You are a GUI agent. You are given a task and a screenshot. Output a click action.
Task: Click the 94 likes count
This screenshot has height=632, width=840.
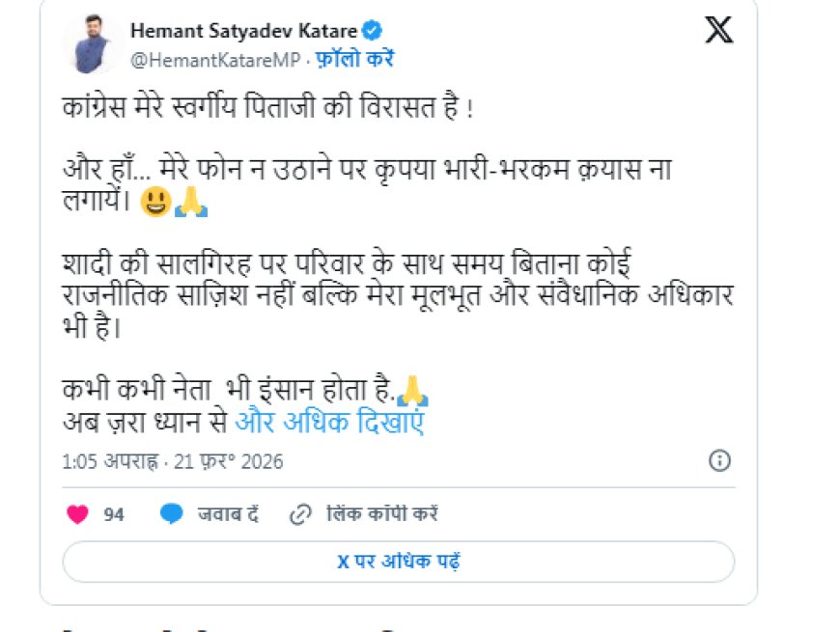pyautogui.click(x=114, y=514)
